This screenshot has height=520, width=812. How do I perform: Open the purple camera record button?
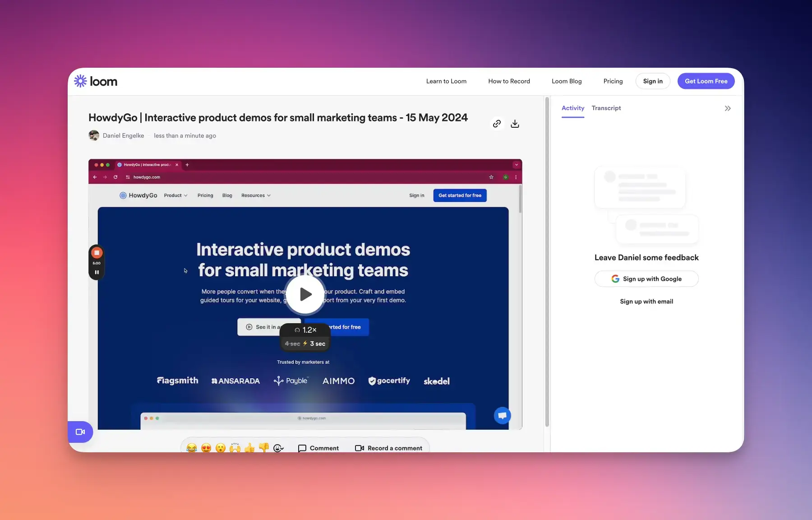pos(80,432)
